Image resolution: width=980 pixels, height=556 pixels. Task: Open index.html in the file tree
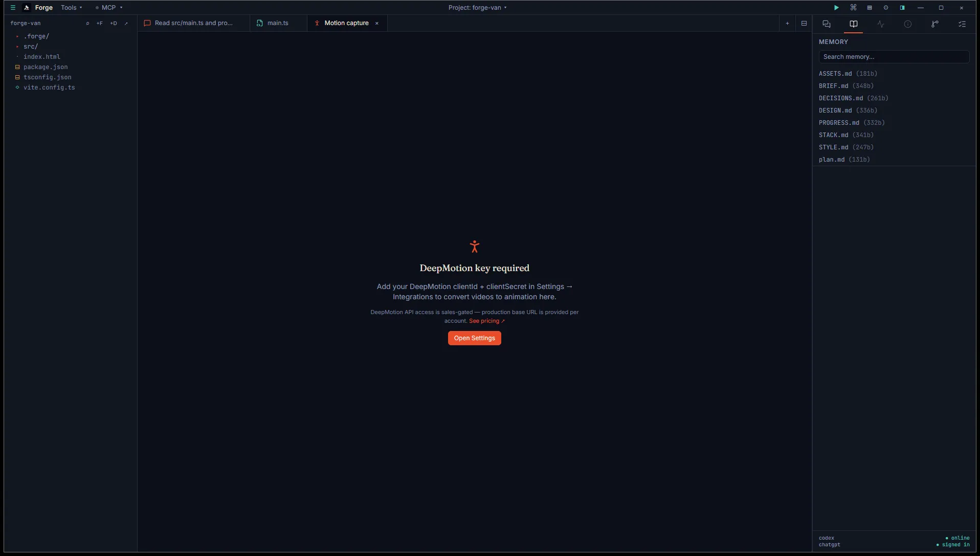[x=42, y=57]
